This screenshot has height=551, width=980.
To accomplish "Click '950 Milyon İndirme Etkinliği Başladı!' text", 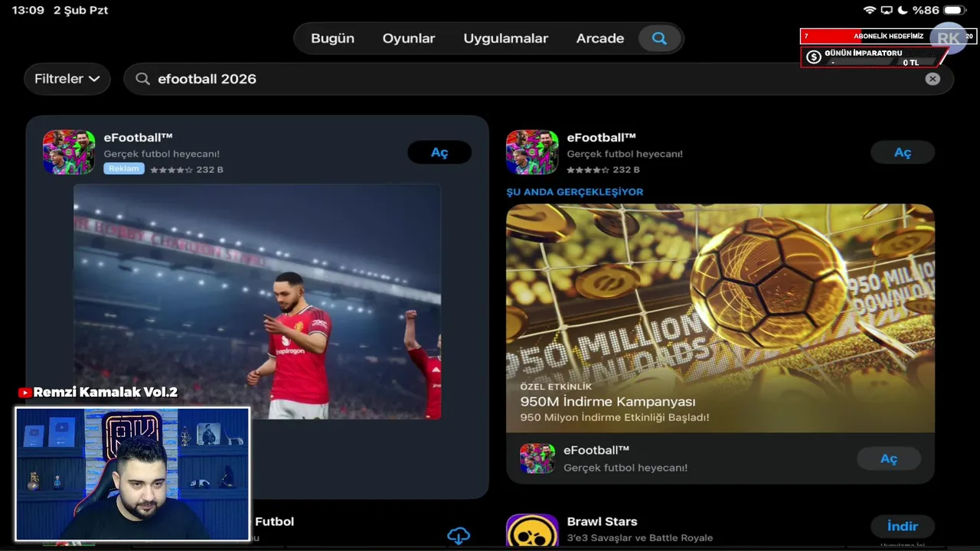I will pyautogui.click(x=615, y=418).
